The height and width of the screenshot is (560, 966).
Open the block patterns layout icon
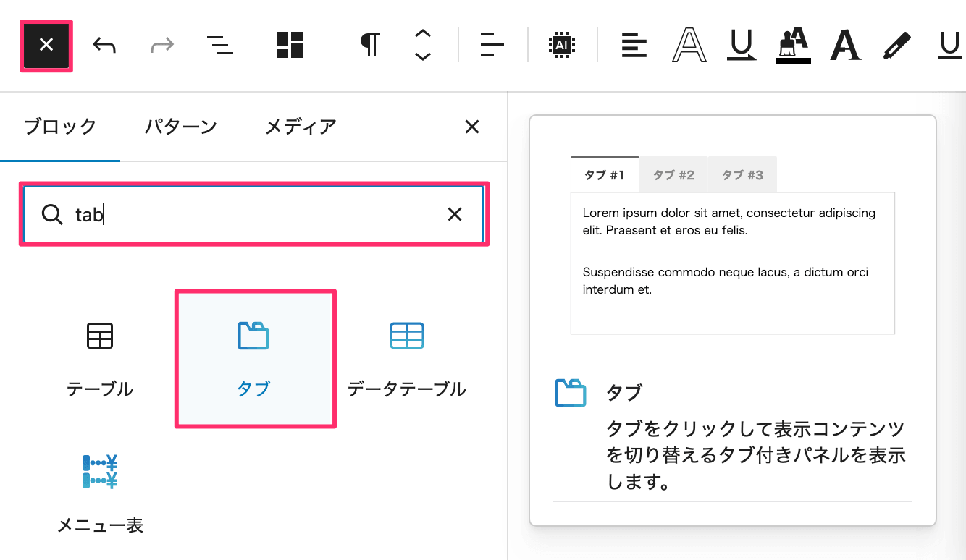tap(290, 46)
